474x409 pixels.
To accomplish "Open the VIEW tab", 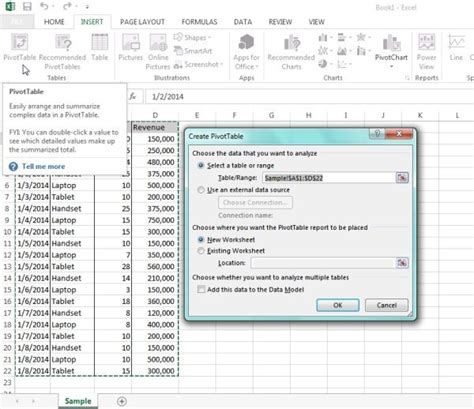I will tap(316, 22).
